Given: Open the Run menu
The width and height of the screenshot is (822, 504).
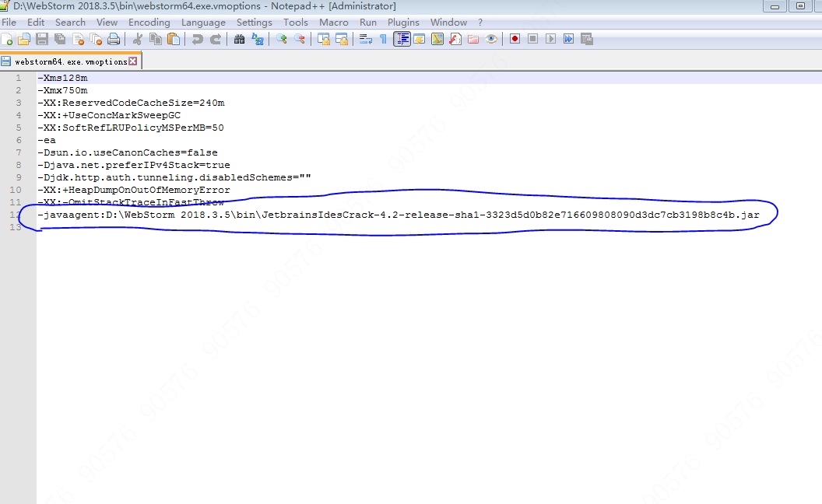Looking at the screenshot, I should 368,23.
